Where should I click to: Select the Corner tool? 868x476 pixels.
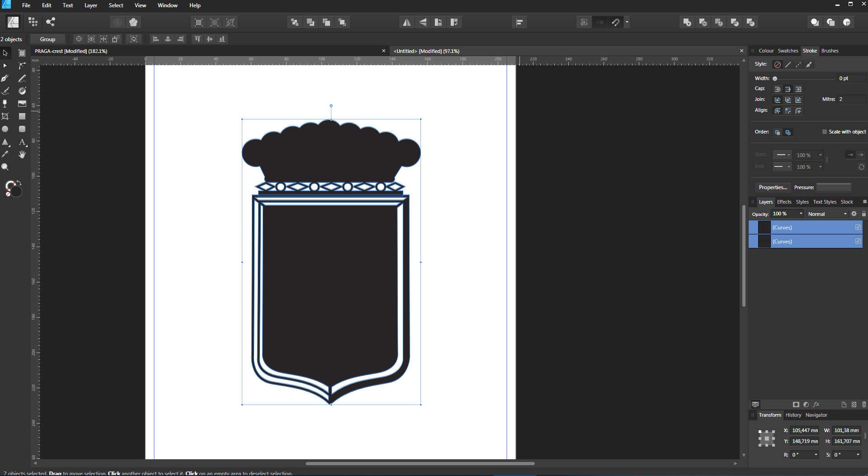click(22, 66)
